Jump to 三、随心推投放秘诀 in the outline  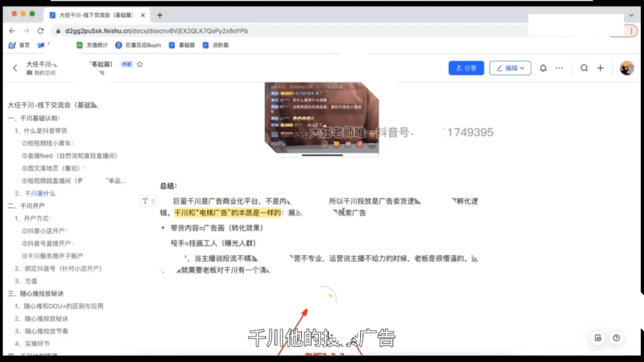coord(36,293)
